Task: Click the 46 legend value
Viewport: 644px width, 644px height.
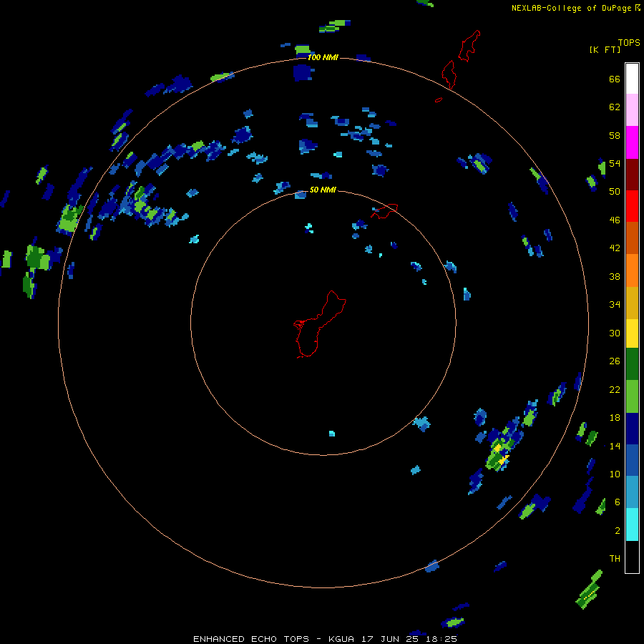Action: [x=615, y=220]
